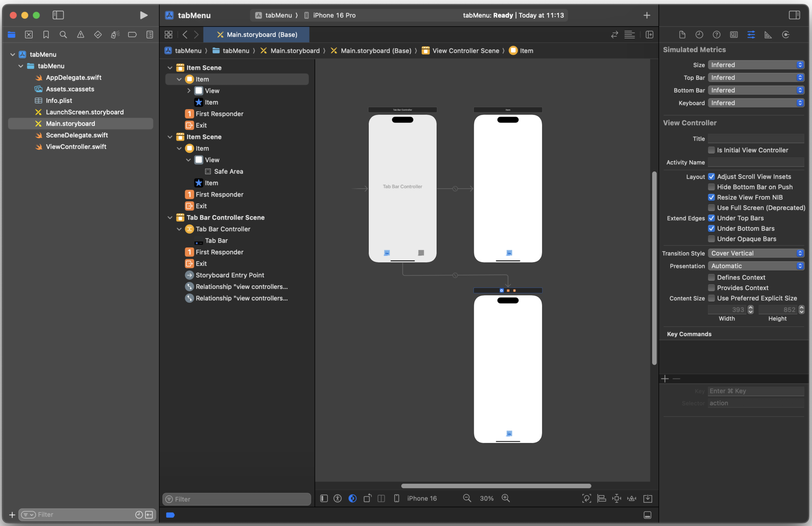
Task: Open the Breakpoint navigator
Action: point(132,34)
